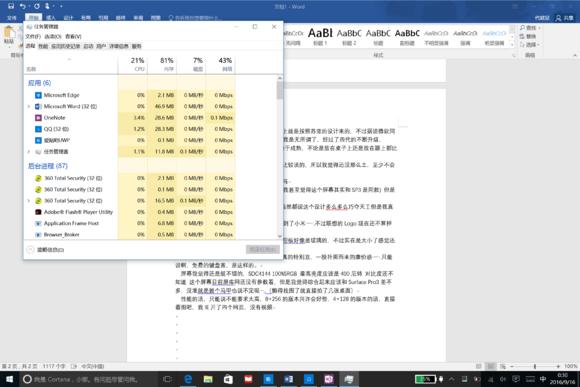Switch to the Word 引用 ribbon tab
Viewport: 580px width, 387px height.
[x=103, y=18]
